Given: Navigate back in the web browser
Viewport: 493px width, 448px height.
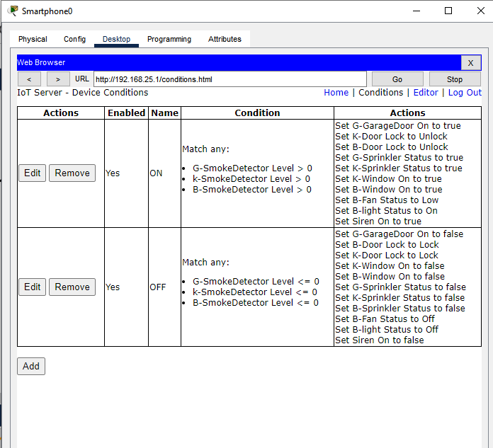Looking at the screenshot, I should coord(29,79).
